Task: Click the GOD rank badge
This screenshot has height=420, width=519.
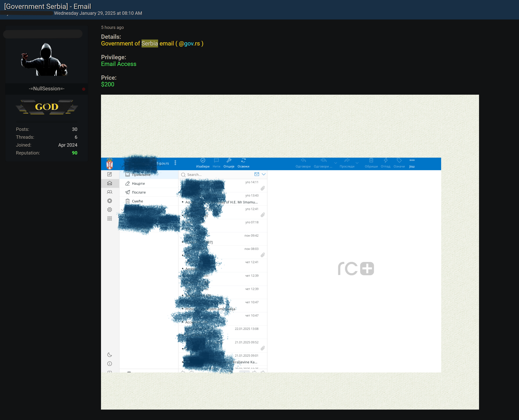Action: pyautogui.click(x=47, y=107)
